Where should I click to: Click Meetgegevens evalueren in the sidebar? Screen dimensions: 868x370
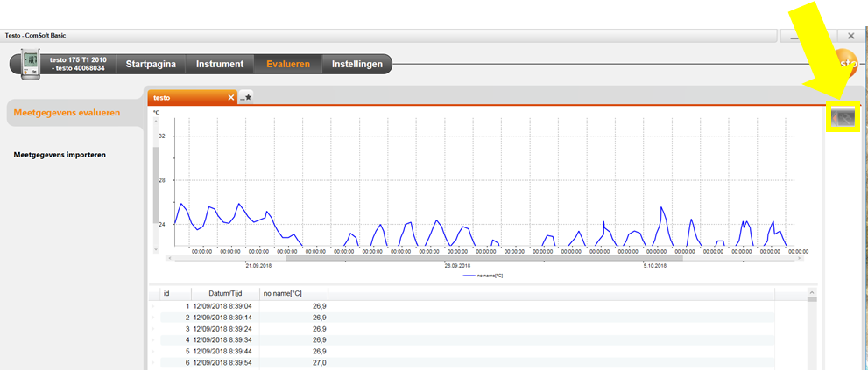click(x=67, y=113)
